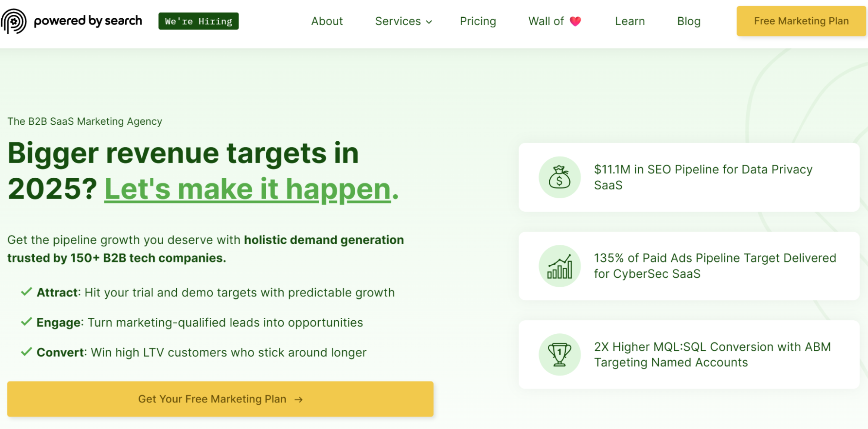Expand the Services dropdown chevron
This screenshot has width=868, height=429.
[429, 22]
